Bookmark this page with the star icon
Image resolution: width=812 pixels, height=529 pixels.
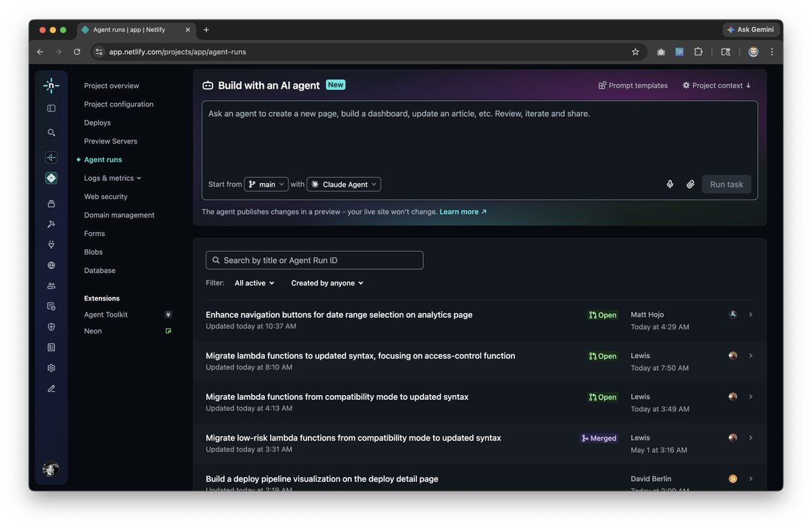click(635, 51)
